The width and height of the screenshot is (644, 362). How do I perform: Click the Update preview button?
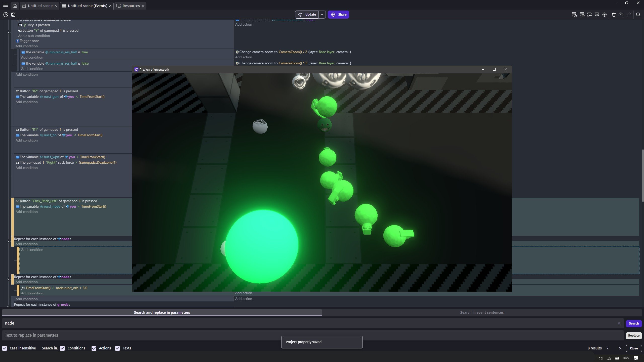pos(307,15)
